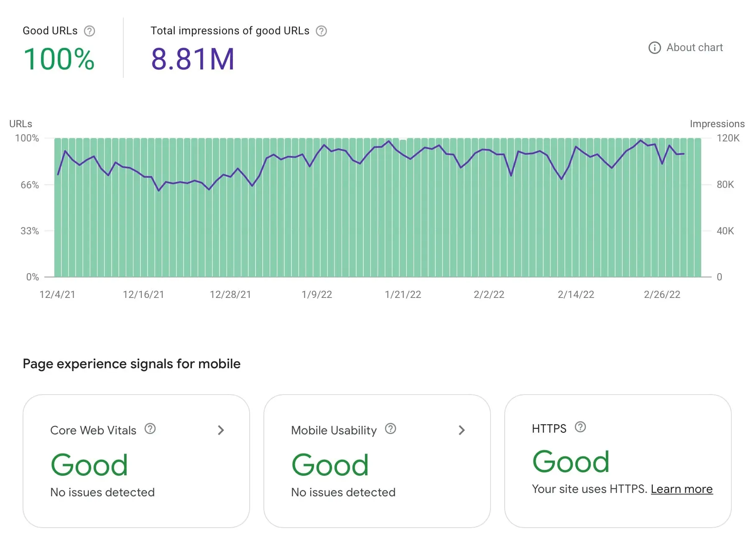Follow the Learn more HTTPS link

[x=682, y=489]
